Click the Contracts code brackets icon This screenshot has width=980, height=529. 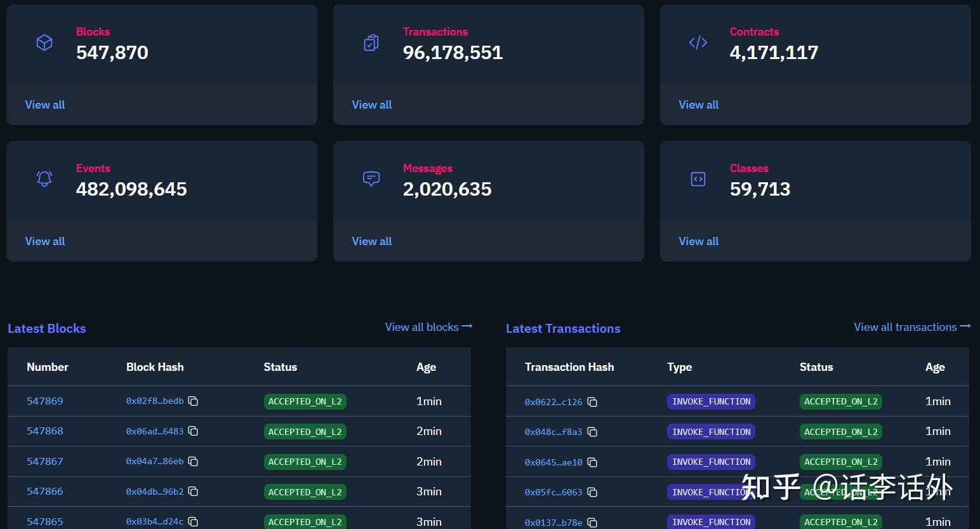pyautogui.click(x=698, y=43)
